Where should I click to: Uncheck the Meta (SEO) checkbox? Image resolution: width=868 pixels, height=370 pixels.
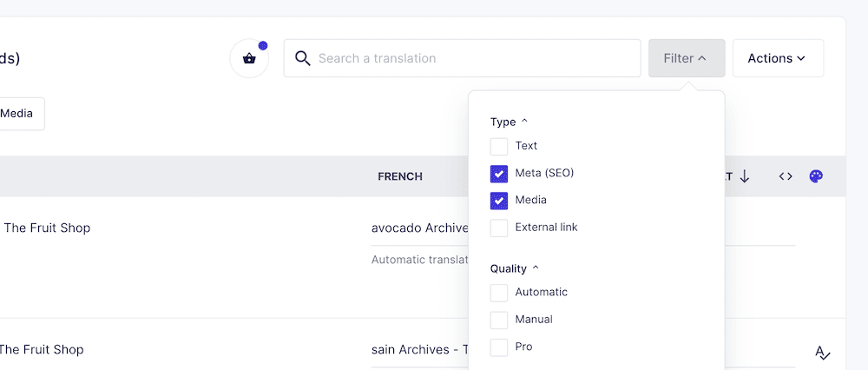(x=499, y=174)
